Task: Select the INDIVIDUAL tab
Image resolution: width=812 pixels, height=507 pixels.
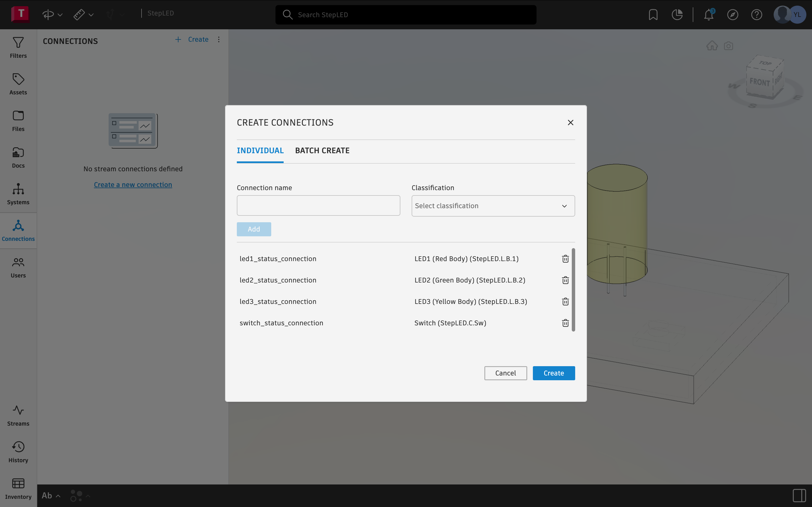Action: (260, 151)
